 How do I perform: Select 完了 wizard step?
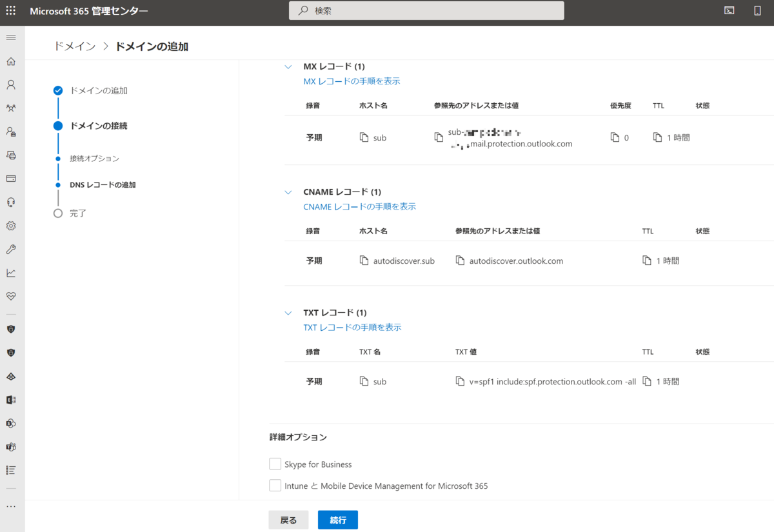click(x=78, y=213)
